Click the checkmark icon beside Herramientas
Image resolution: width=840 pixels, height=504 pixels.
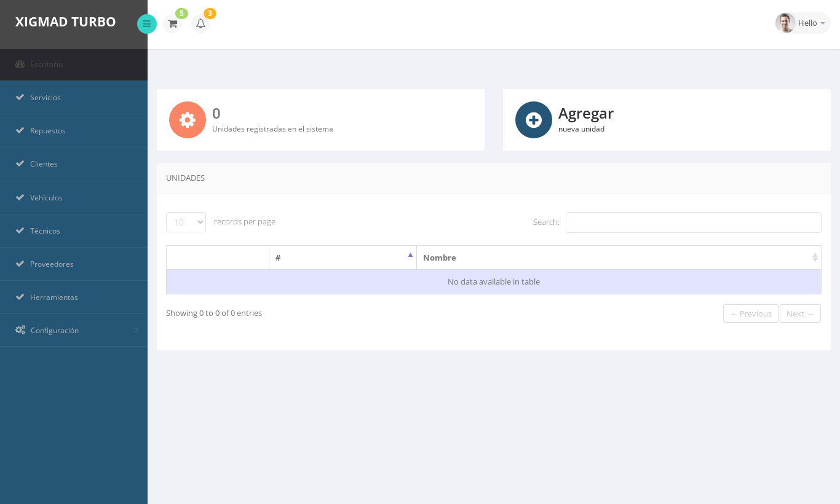pyautogui.click(x=20, y=297)
